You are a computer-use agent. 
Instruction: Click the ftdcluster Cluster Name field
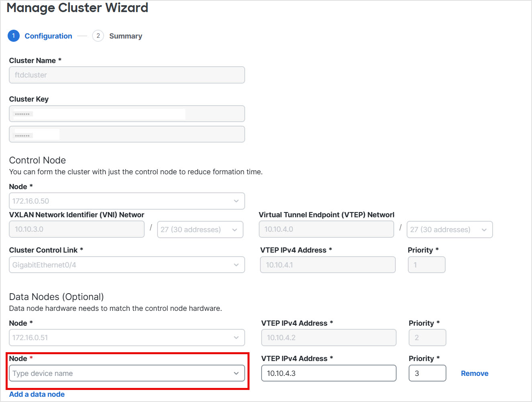click(127, 75)
